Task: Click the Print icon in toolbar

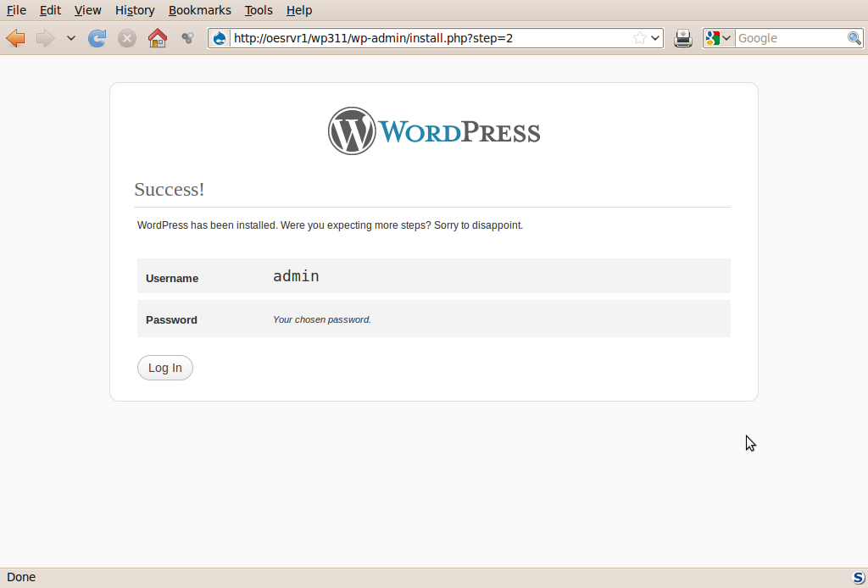Action: coord(683,38)
